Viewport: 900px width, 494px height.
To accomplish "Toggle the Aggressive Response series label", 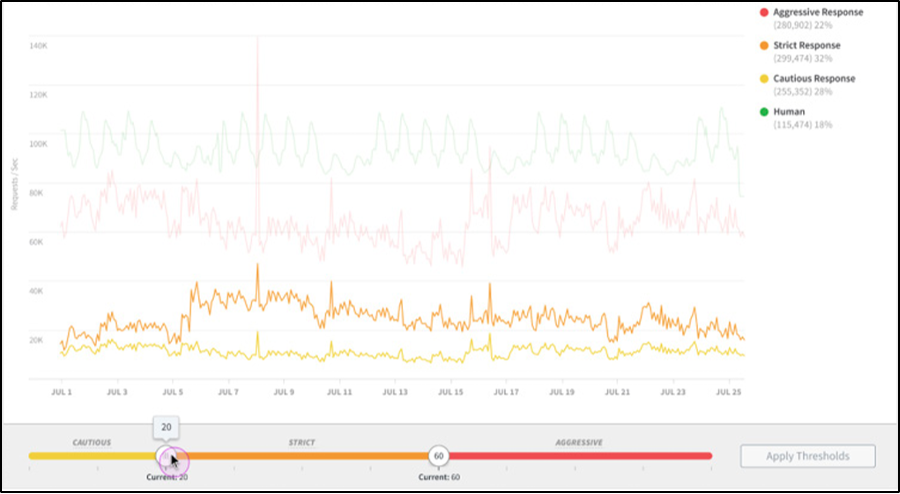I will click(x=818, y=13).
